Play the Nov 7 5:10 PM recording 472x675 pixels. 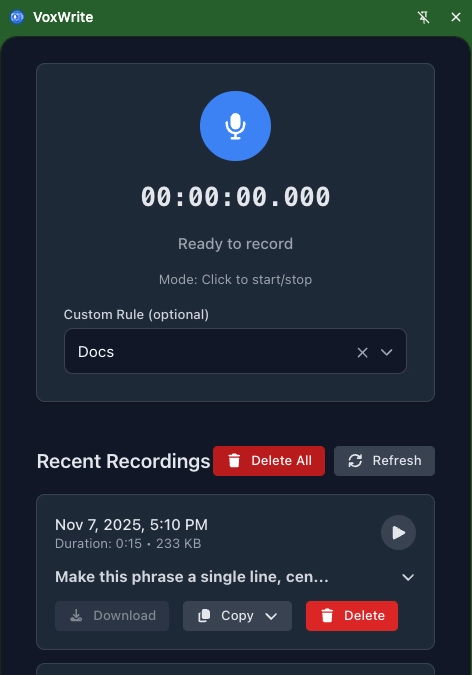[x=398, y=533]
